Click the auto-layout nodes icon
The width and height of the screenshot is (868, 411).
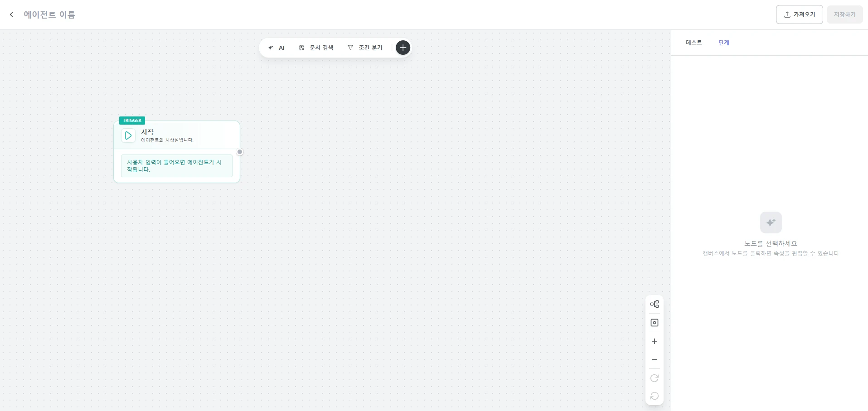pyautogui.click(x=655, y=304)
